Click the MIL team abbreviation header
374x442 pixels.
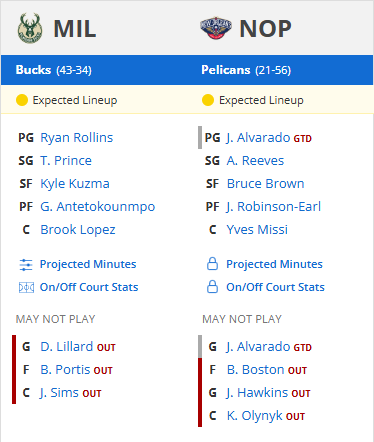75,29
